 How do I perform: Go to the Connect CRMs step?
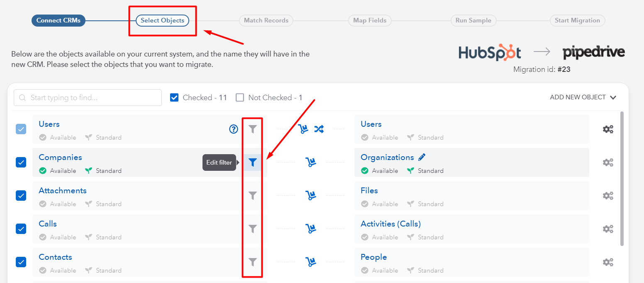point(59,20)
